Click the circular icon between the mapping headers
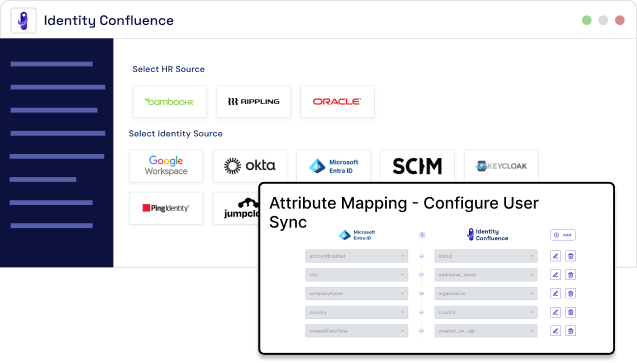Image resolution: width=637 pixels, height=363 pixels. [x=422, y=235]
